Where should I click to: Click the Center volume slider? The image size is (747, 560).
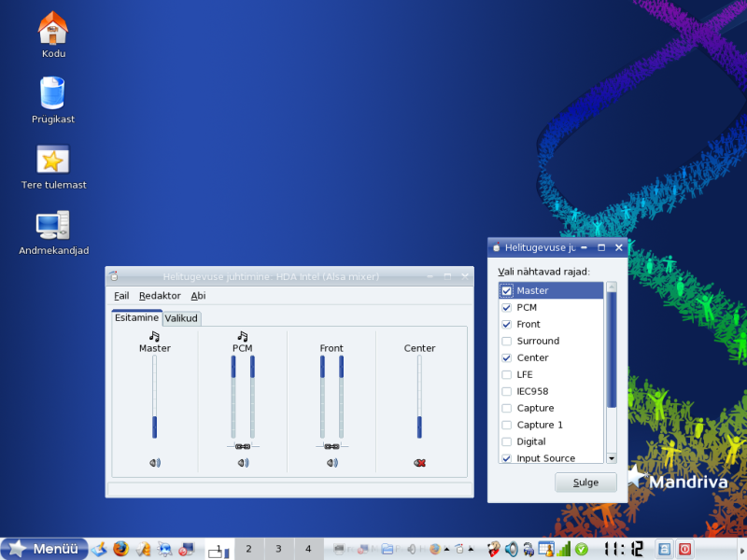click(419, 397)
